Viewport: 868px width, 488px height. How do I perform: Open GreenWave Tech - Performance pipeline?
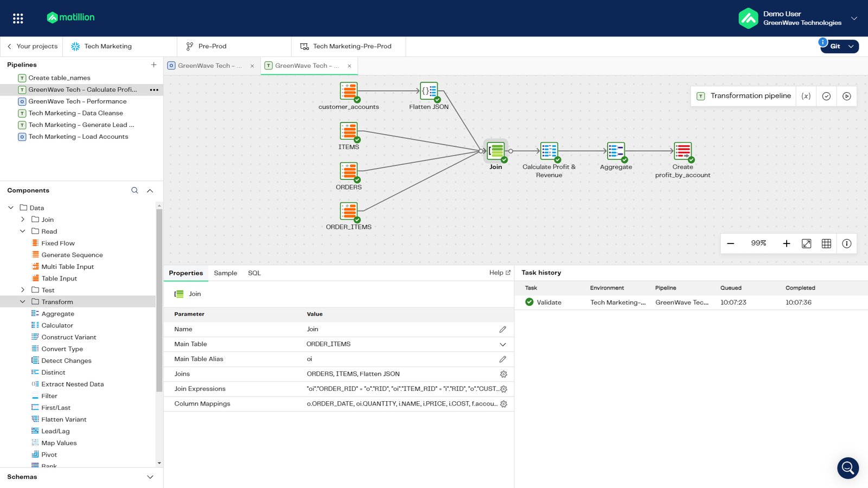coord(78,101)
